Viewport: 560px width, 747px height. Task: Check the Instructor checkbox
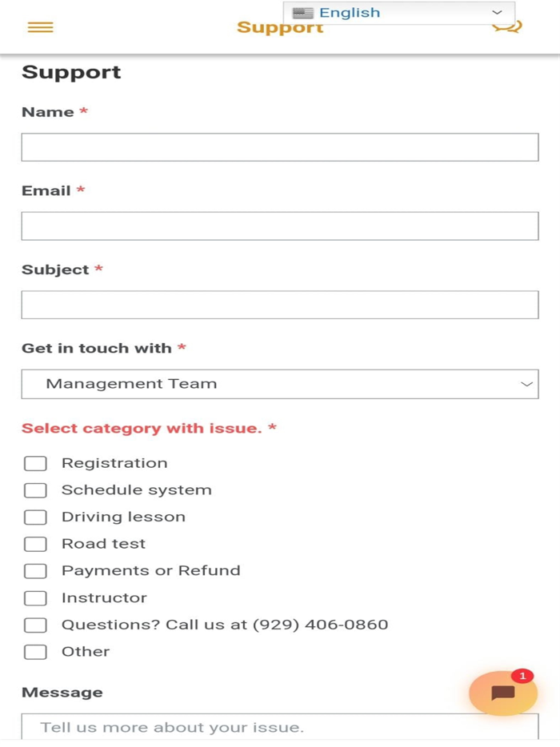click(35, 597)
